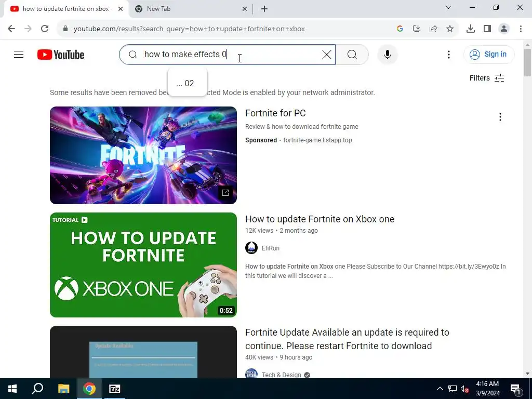532x399 pixels.
Task: Open the 'Fortnite for PC' sponsored title
Action: [275, 113]
